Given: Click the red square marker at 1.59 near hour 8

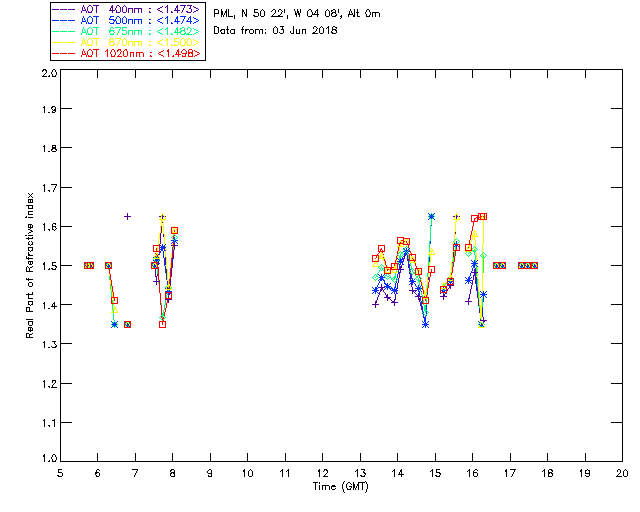Looking at the screenshot, I should (x=174, y=231).
